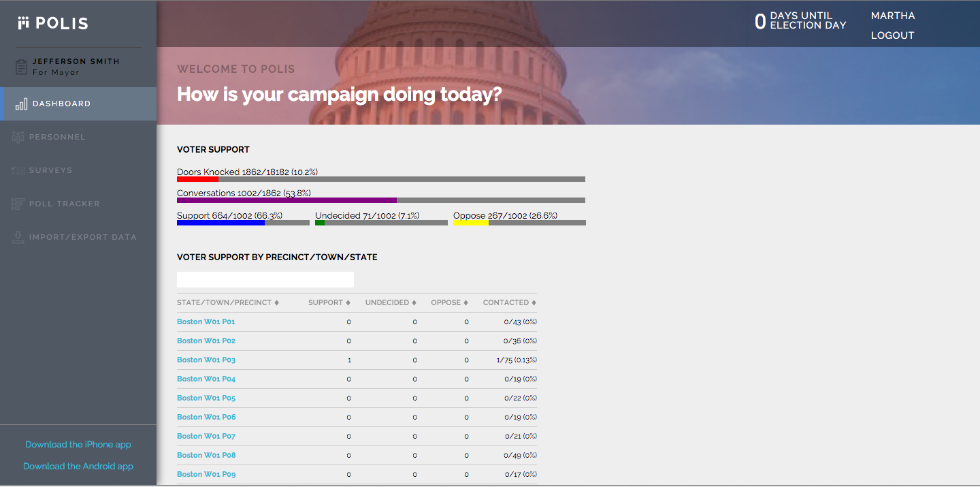Open the Download the iPhone app link
This screenshot has width=980, height=487.
pos(78,444)
